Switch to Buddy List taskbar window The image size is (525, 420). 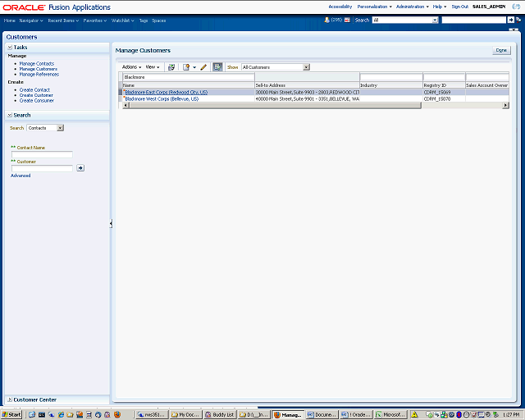click(220, 414)
